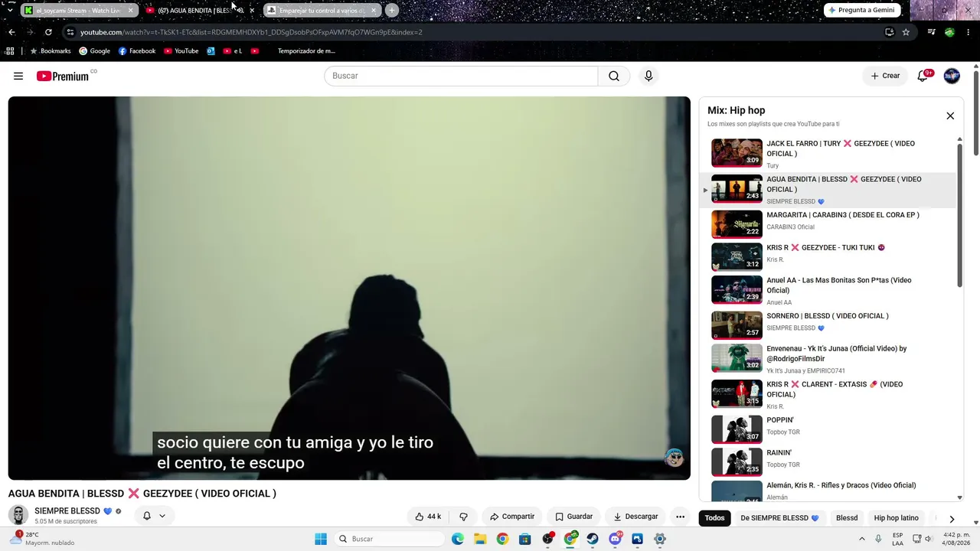980x551 pixels.
Task: Start voice search with the microphone
Action: (648, 76)
